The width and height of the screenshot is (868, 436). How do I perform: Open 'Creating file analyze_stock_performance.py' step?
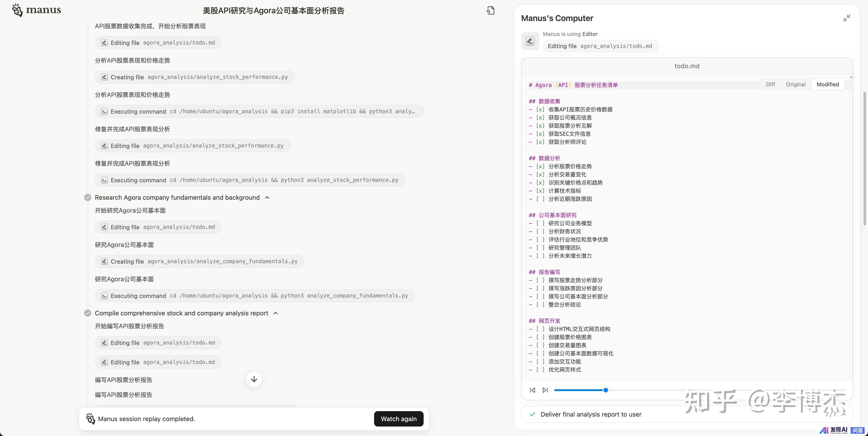tap(194, 77)
